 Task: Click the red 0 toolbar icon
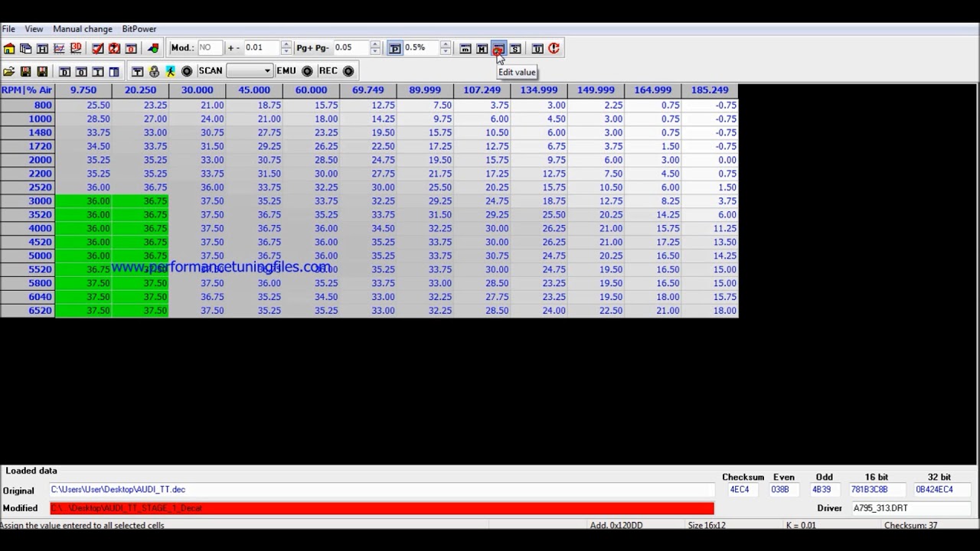pyautogui.click(x=131, y=48)
